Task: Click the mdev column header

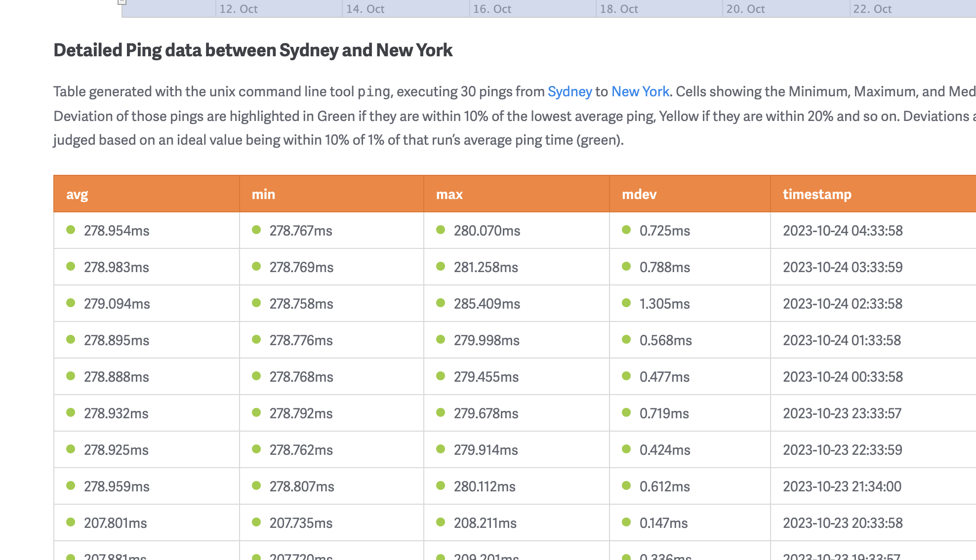Action: click(x=639, y=194)
